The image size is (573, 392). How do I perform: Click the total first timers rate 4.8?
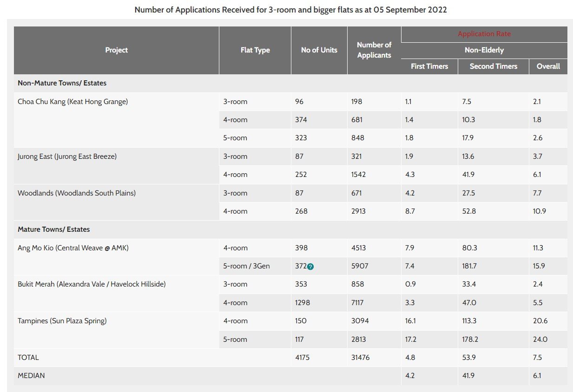point(410,358)
